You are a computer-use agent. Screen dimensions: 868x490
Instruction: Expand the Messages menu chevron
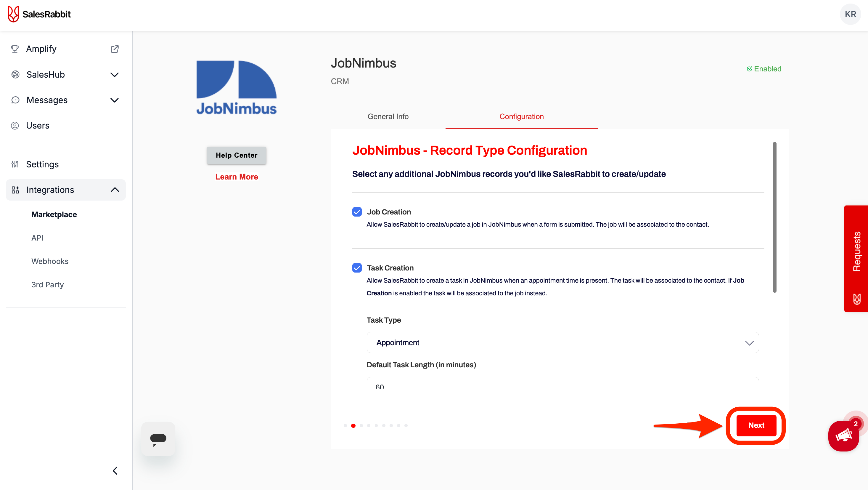(115, 100)
